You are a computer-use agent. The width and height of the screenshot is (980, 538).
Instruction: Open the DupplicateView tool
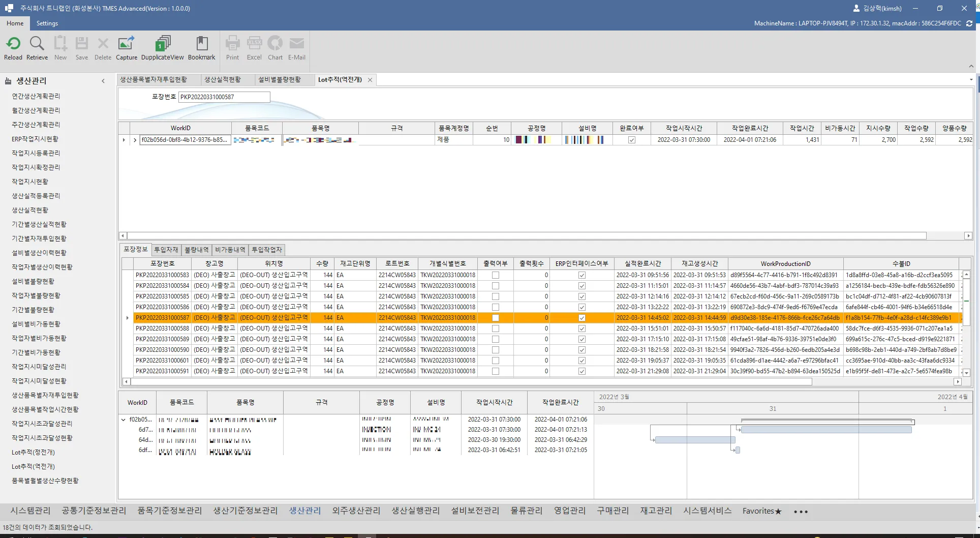pos(163,44)
